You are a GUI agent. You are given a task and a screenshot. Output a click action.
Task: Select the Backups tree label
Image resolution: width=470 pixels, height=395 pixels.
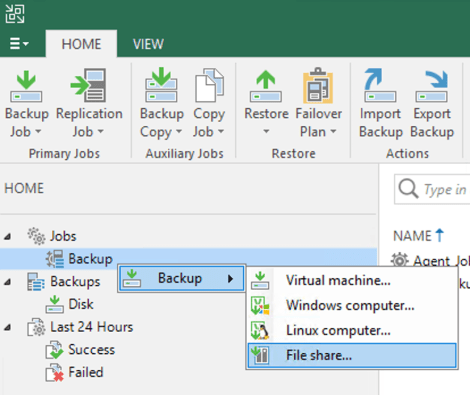coord(75,282)
